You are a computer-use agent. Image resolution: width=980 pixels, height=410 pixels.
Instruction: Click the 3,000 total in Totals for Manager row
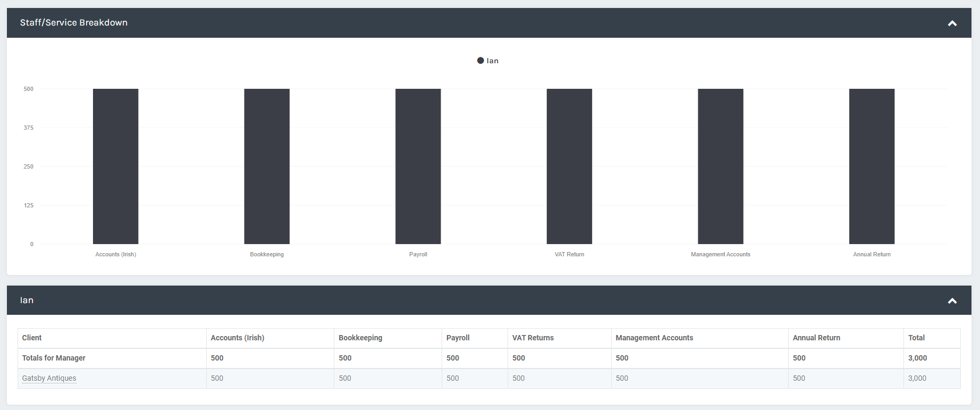point(917,358)
